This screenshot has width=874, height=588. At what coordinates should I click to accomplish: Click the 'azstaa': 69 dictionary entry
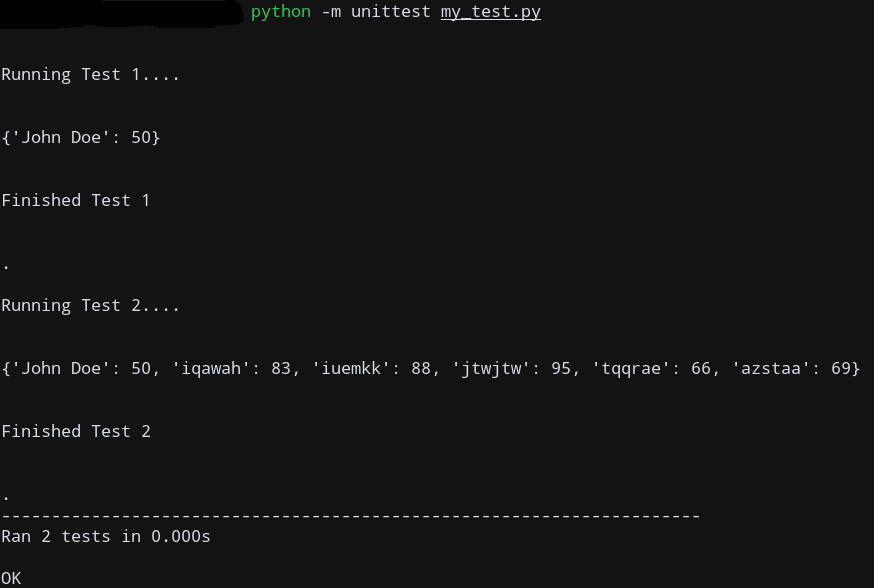[792, 368]
